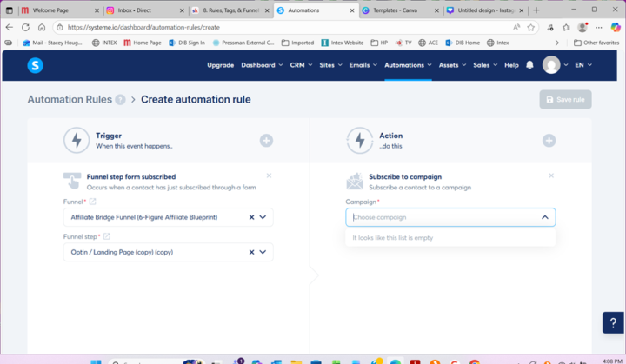Click the systeme.io logo icon
The width and height of the screenshot is (626, 364).
(35, 65)
